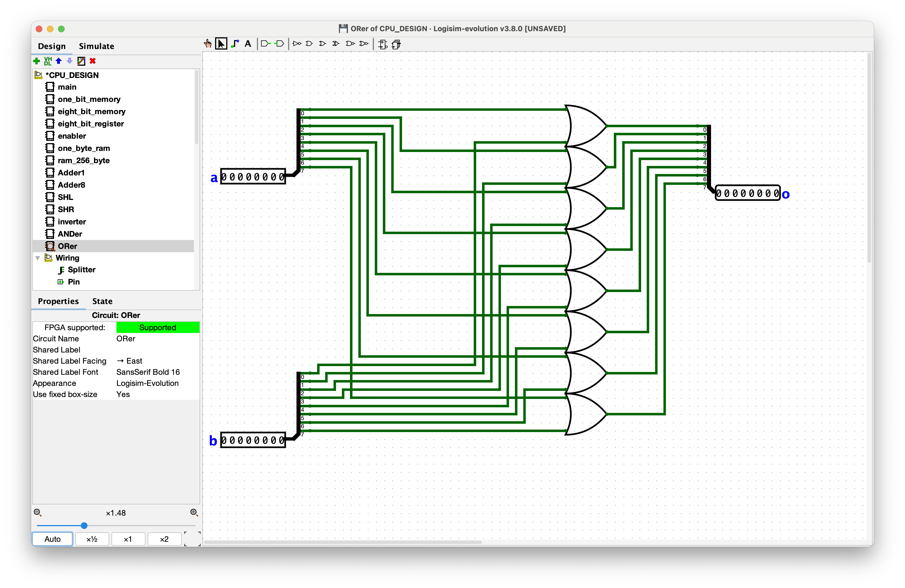
Task: Add an output pin from toolbar
Action: coord(279,44)
